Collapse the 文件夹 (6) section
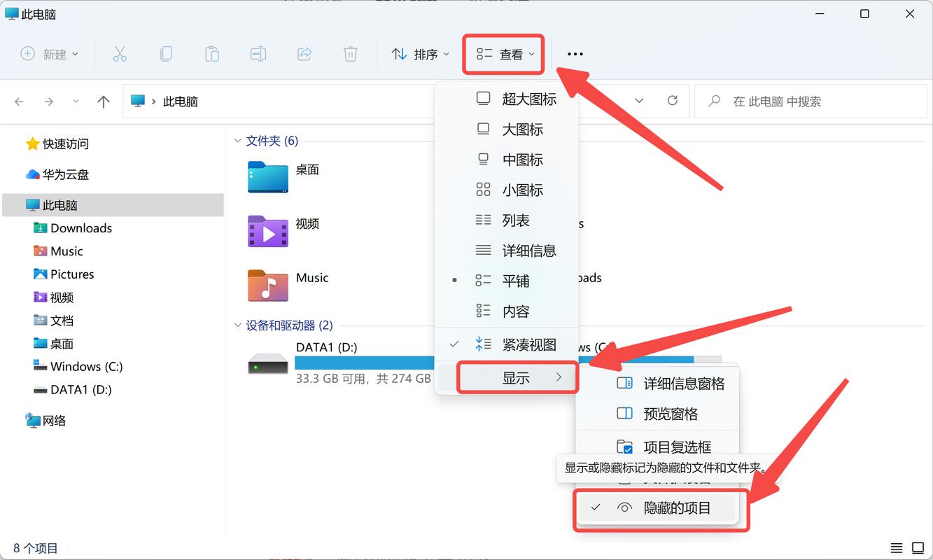The image size is (933, 560). click(238, 140)
